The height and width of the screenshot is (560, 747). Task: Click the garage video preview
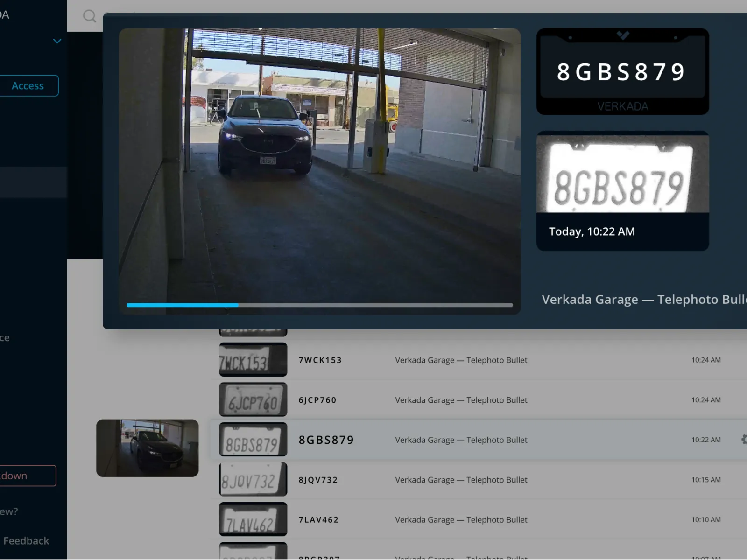tap(319, 171)
